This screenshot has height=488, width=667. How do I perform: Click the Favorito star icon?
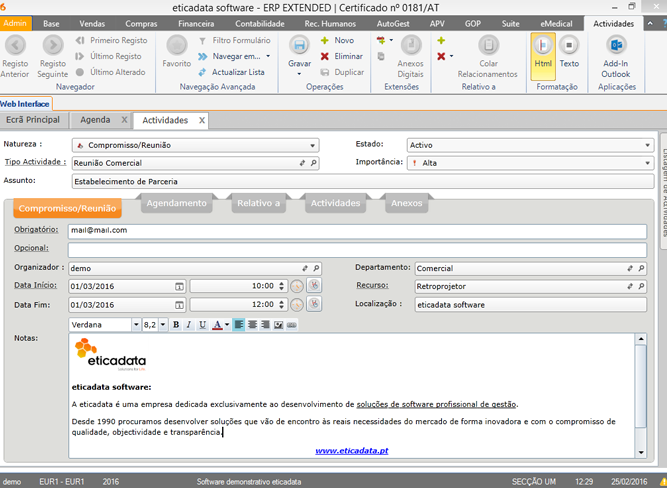176,45
